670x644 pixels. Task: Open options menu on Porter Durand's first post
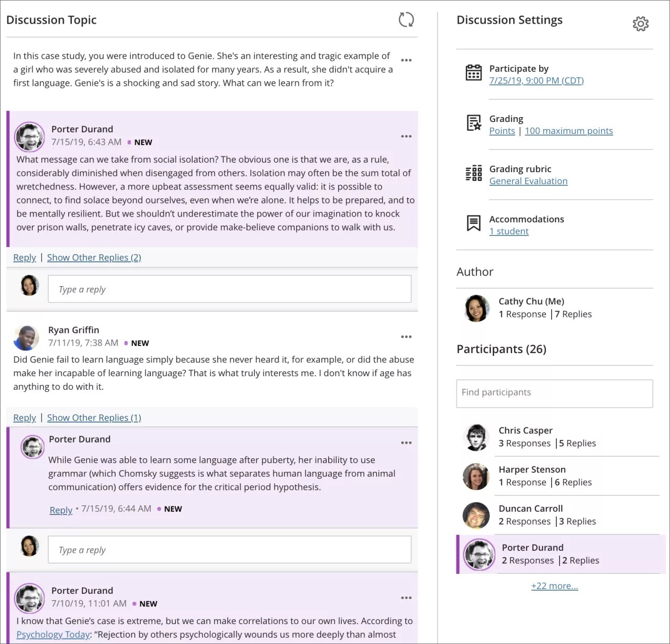(x=406, y=136)
